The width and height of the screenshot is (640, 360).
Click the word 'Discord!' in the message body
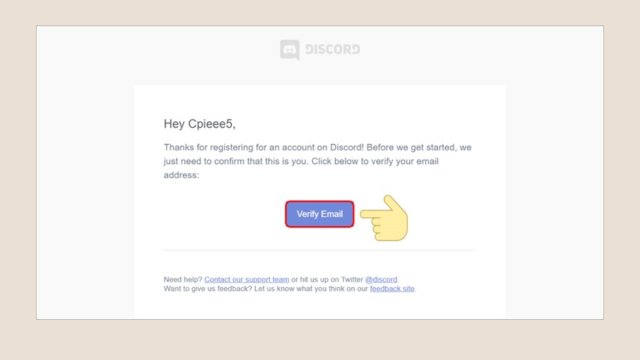[x=347, y=147]
